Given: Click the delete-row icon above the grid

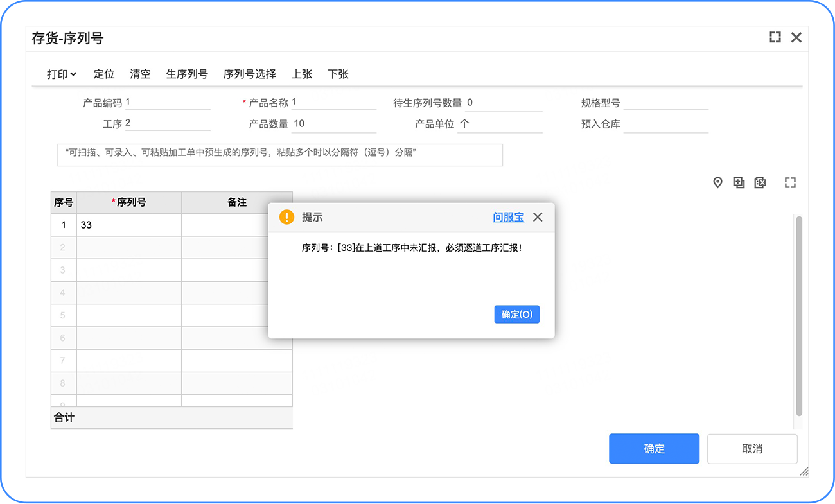Looking at the screenshot, I should click(x=760, y=183).
